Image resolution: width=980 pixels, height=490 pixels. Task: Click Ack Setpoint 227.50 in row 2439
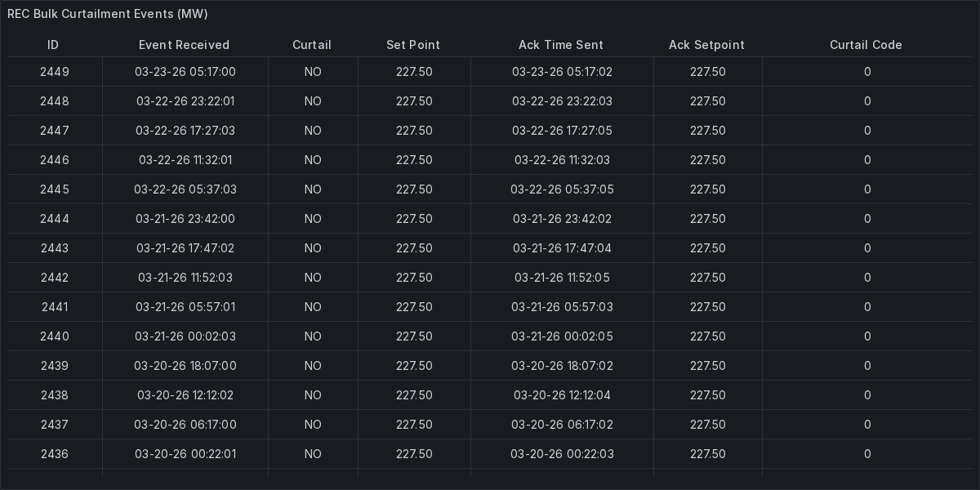coord(707,366)
